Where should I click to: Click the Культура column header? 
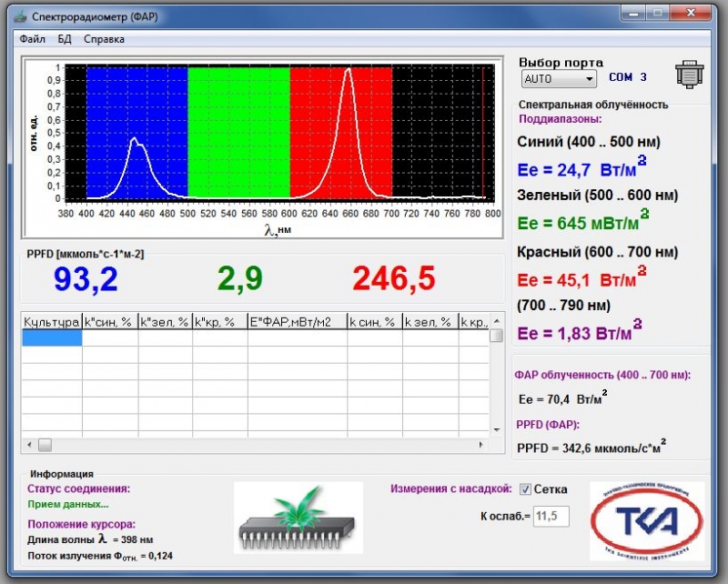pos(52,322)
